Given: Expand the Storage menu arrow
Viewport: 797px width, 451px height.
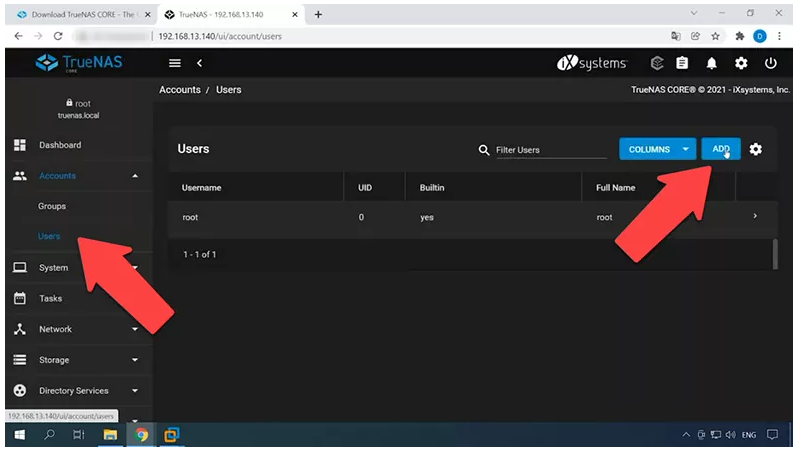Looking at the screenshot, I should coord(135,360).
